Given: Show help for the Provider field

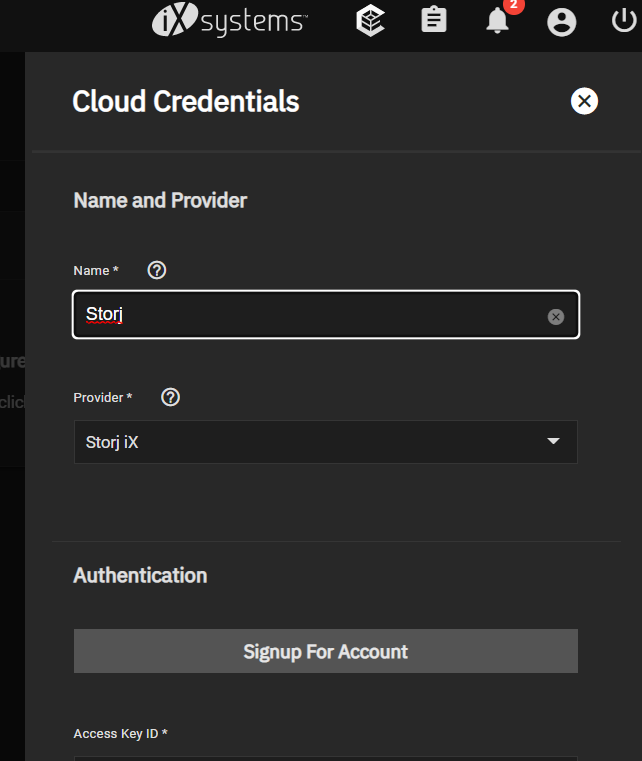Looking at the screenshot, I should tap(170, 397).
